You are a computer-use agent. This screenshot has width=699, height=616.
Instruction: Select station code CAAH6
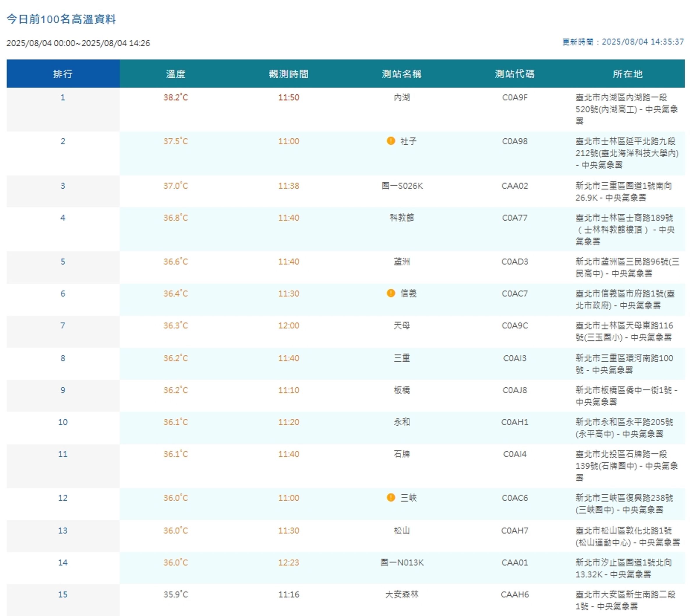[515, 594]
